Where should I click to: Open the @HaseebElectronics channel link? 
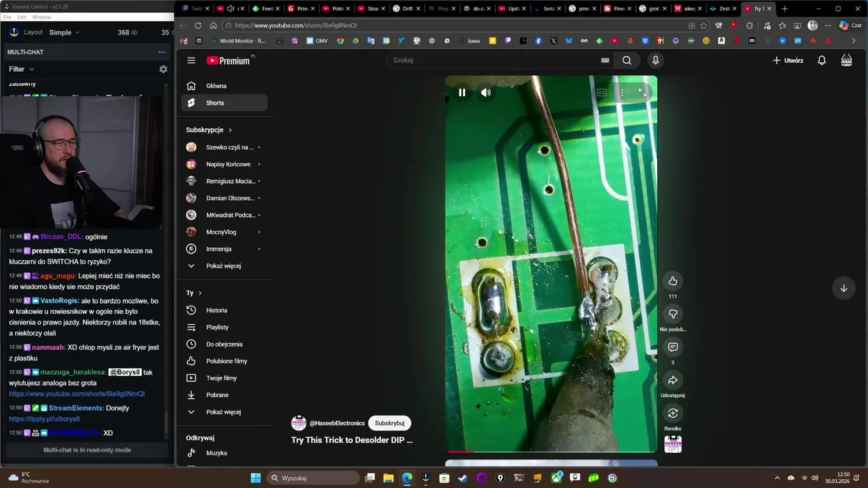(x=337, y=423)
